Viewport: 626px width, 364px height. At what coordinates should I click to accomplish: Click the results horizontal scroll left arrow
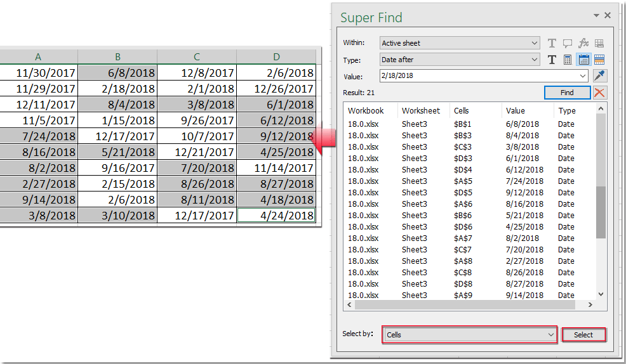pyautogui.click(x=349, y=305)
